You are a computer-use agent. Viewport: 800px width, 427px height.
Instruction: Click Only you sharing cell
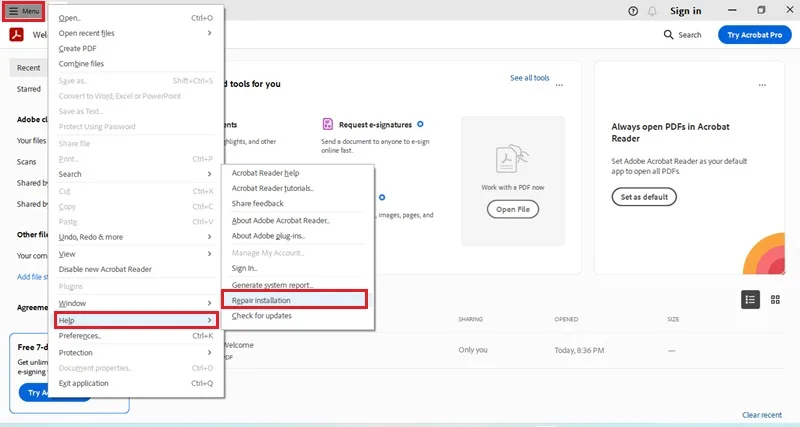473,350
